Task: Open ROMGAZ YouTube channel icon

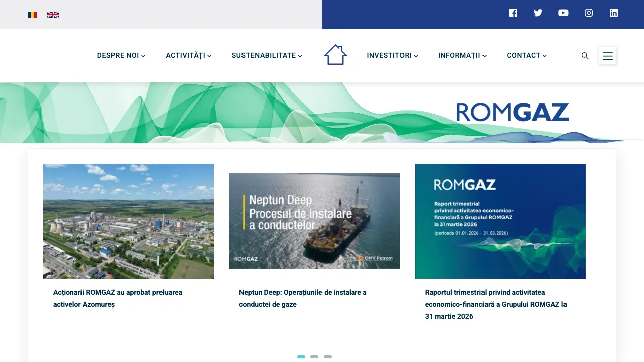Action: pyautogui.click(x=563, y=13)
